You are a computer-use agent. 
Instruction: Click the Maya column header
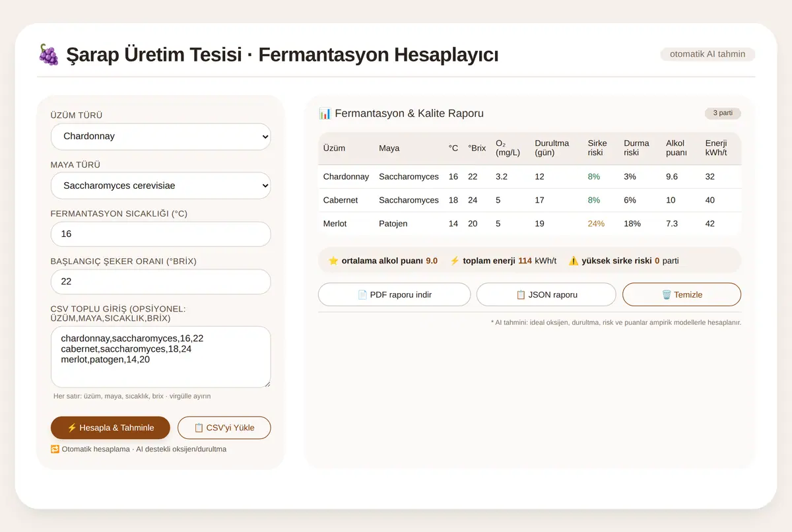pos(389,149)
